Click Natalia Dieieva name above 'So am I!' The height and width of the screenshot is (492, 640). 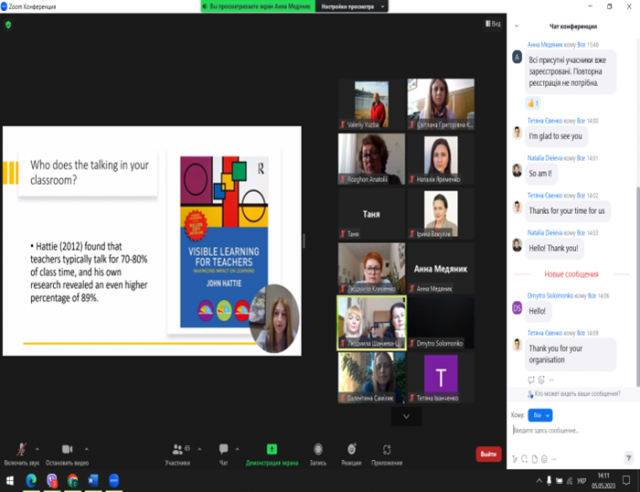(544, 158)
